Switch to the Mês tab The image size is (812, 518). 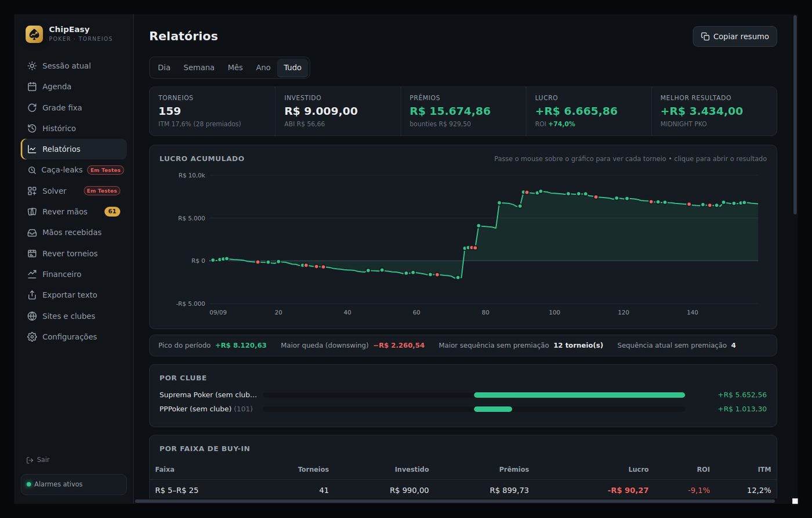[235, 67]
